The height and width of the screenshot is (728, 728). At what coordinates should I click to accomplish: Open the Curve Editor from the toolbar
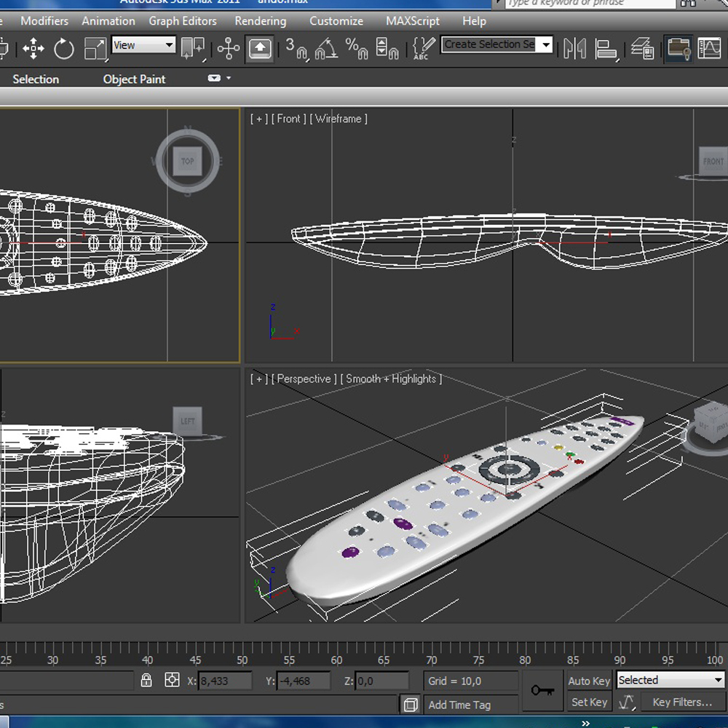(x=711, y=48)
